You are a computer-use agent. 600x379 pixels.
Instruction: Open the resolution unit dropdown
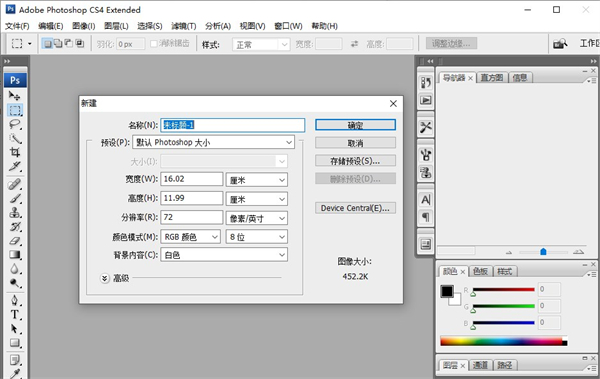coord(257,218)
